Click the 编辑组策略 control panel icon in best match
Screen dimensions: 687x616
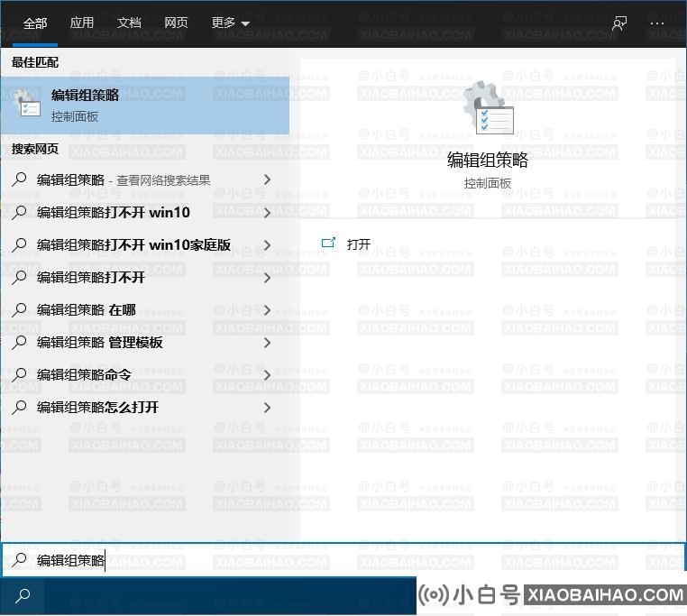(27, 105)
